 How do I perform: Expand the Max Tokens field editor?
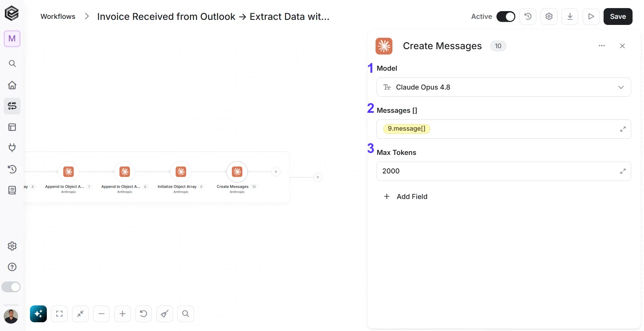(623, 171)
